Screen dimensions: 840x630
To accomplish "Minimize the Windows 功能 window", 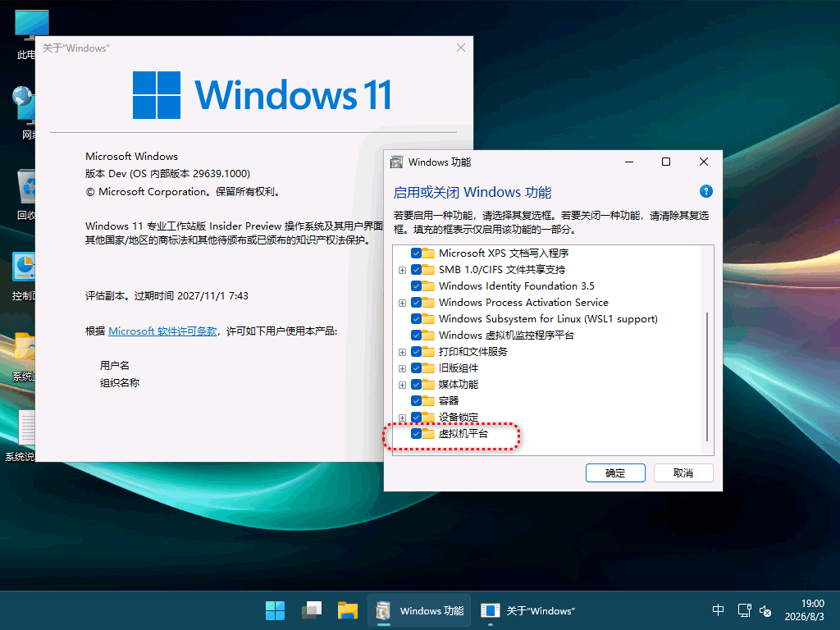I will click(629, 162).
